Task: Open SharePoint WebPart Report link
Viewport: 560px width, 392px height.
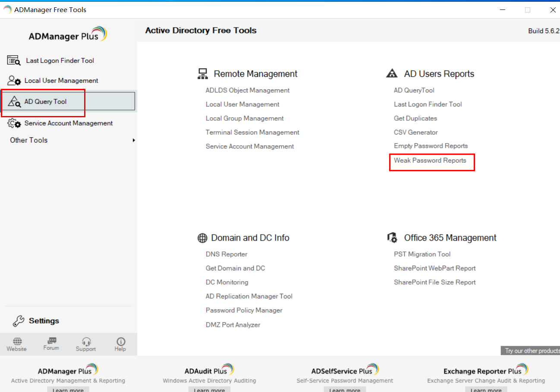Action: tap(435, 268)
